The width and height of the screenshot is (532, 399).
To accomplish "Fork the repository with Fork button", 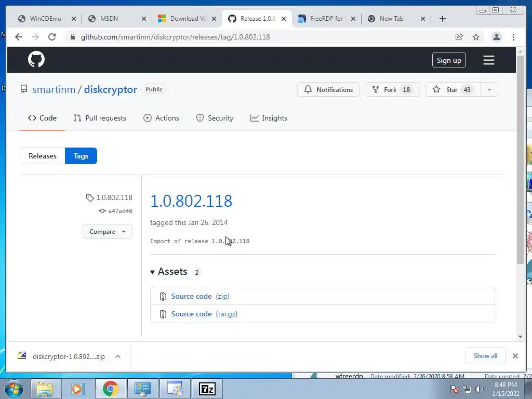I will 392,89.
